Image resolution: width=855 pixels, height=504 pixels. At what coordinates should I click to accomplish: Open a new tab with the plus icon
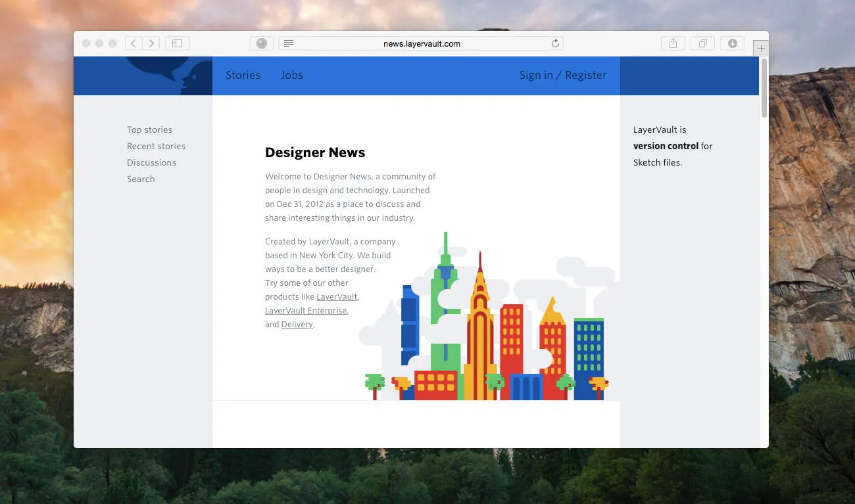(760, 47)
